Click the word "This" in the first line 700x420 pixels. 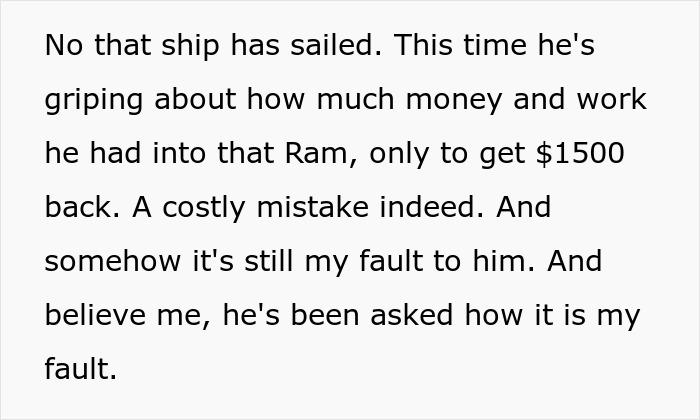(423, 46)
